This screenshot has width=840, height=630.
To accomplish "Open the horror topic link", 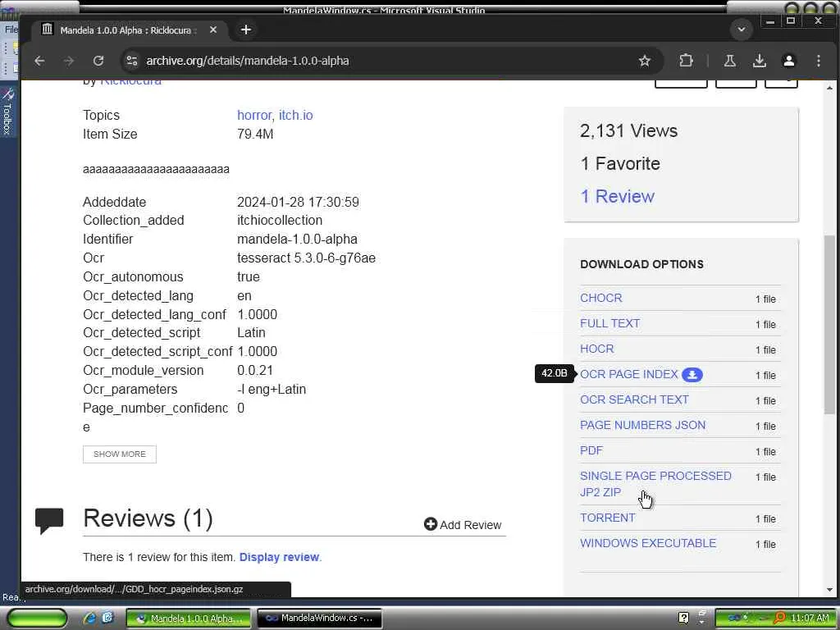I will pyautogui.click(x=254, y=115).
